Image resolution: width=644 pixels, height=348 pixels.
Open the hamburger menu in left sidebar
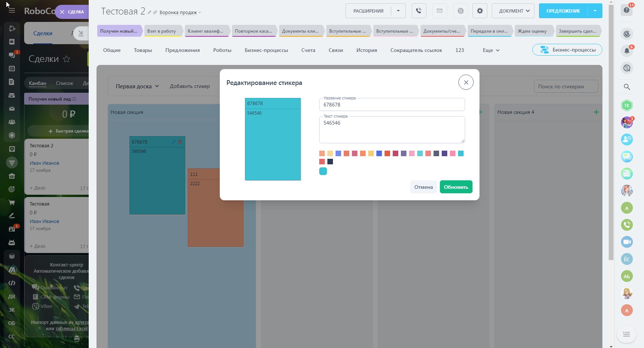pyautogui.click(x=12, y=10)
